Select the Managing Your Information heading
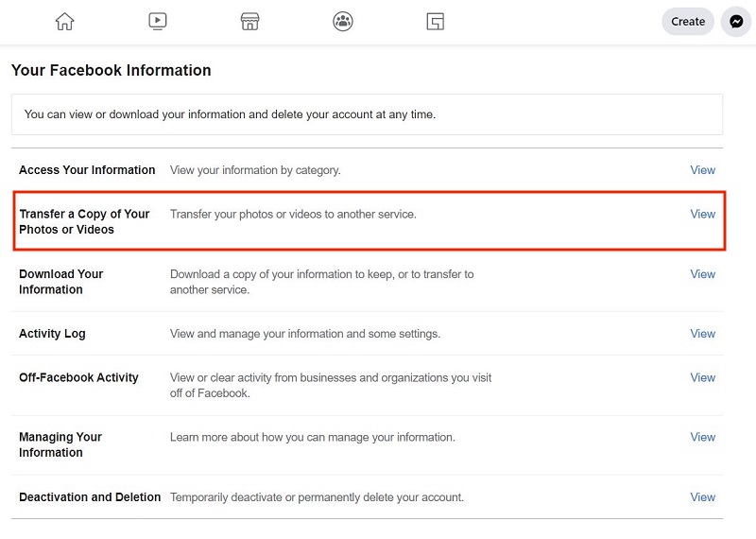The height and width of the screenshot is (539, 756). (x=60, y=444)
